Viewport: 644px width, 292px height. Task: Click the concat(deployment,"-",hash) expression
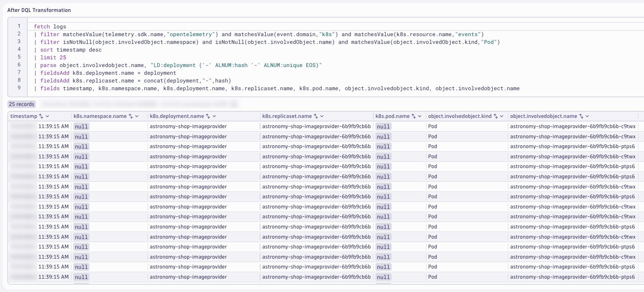pos(188,81)
